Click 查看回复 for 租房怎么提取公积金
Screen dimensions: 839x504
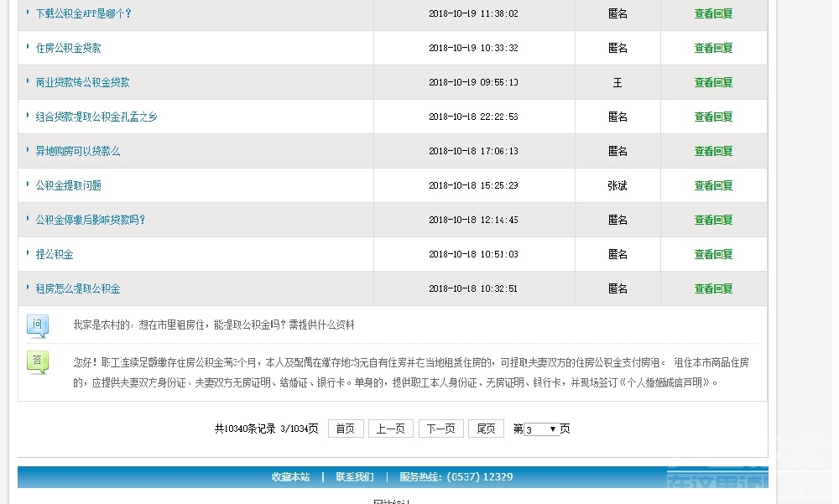click(712, 288)
